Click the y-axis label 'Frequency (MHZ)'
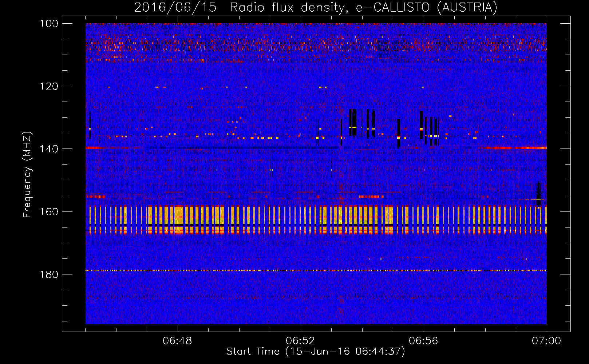Screen dimensions: 589x364 (27, 174)
